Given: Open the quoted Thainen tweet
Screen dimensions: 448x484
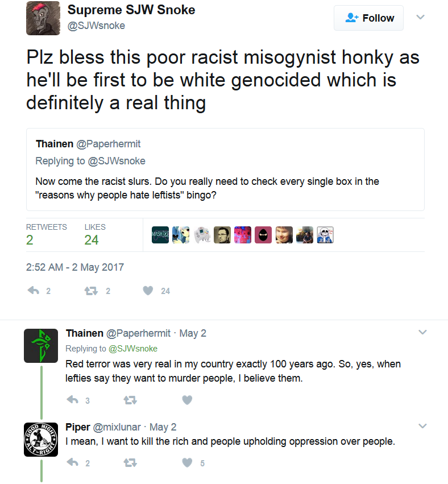Looking at the screenshot, I should 225,169.
